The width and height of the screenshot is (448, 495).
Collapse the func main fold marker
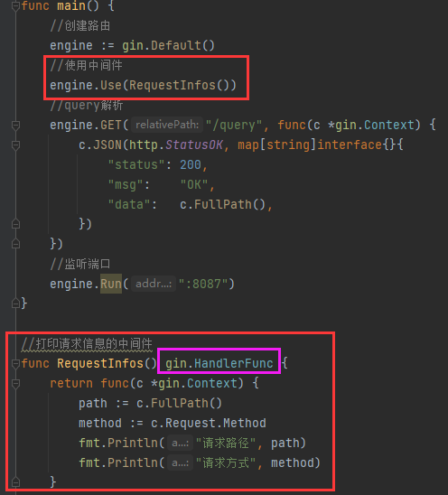15,6
